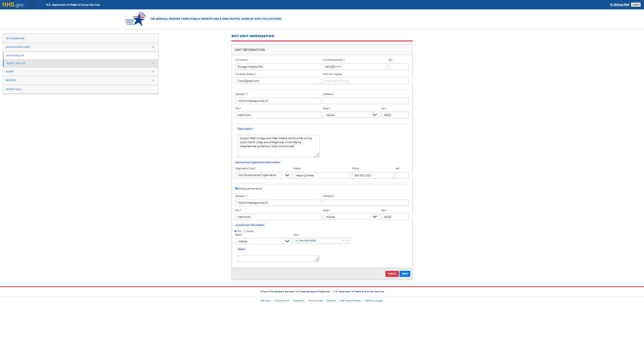Open My Dashboard menu item
Viewport: 644px width, 362px height.
[15, 39]
